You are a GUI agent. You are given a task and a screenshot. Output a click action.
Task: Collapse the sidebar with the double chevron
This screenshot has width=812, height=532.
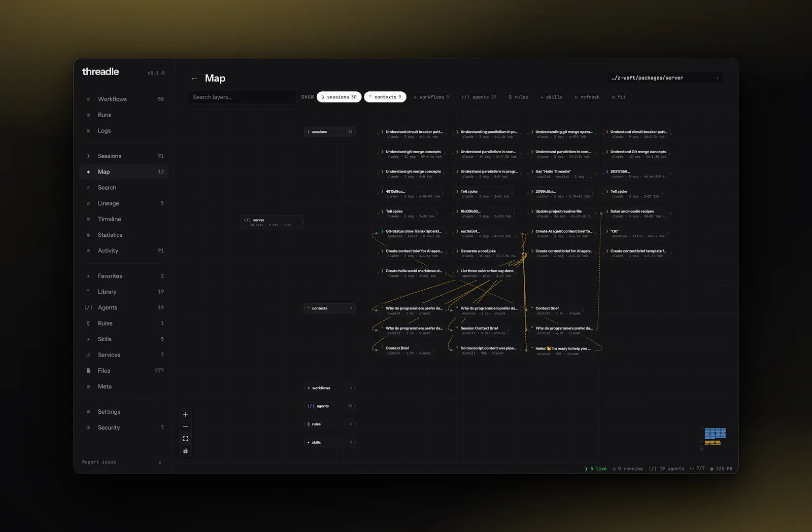(159, 463)
